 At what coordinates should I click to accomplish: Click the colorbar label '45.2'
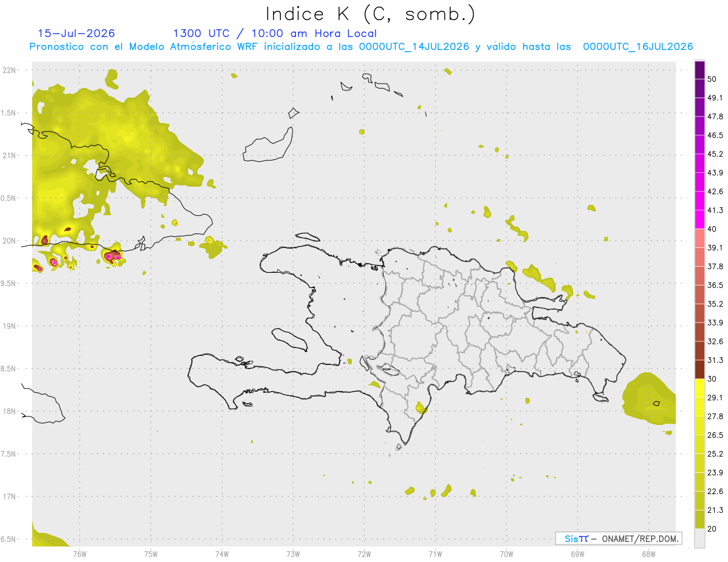click(x=715, y=154)
